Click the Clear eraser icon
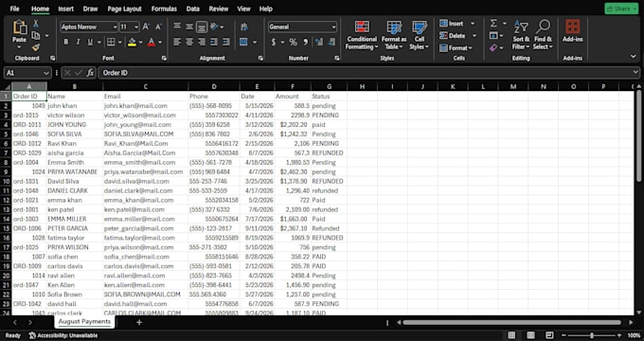644x341 pixels. coord(493,47)
